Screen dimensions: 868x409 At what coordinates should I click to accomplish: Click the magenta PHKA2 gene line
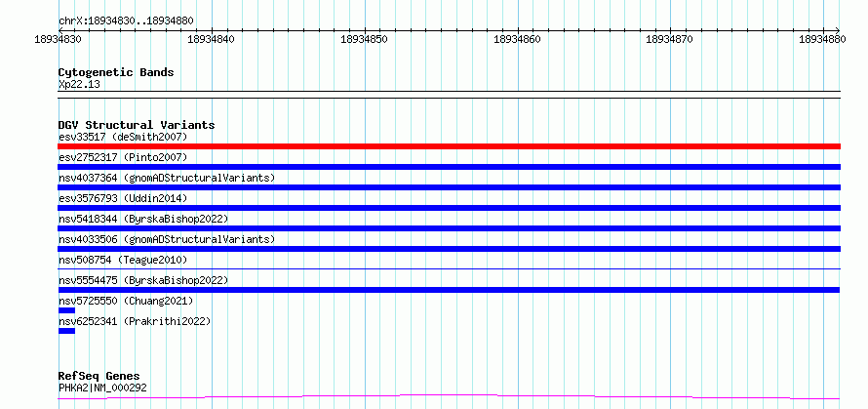click(449, 396)
